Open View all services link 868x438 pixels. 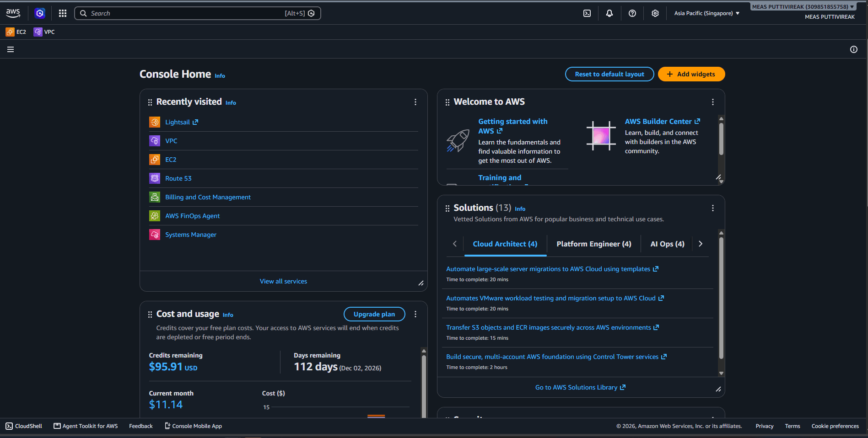tap(283, 281)
